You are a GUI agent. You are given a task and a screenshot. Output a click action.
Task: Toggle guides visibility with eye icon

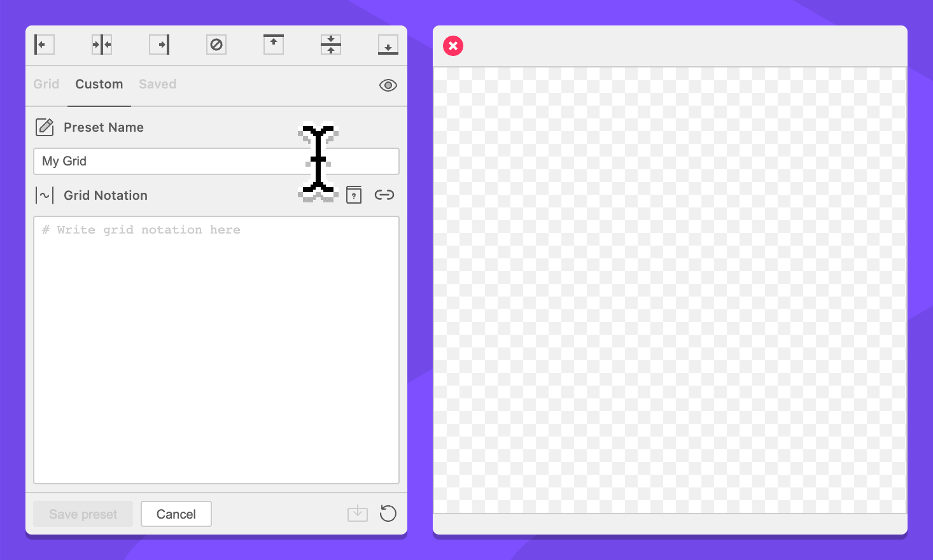tap(388, 85)
